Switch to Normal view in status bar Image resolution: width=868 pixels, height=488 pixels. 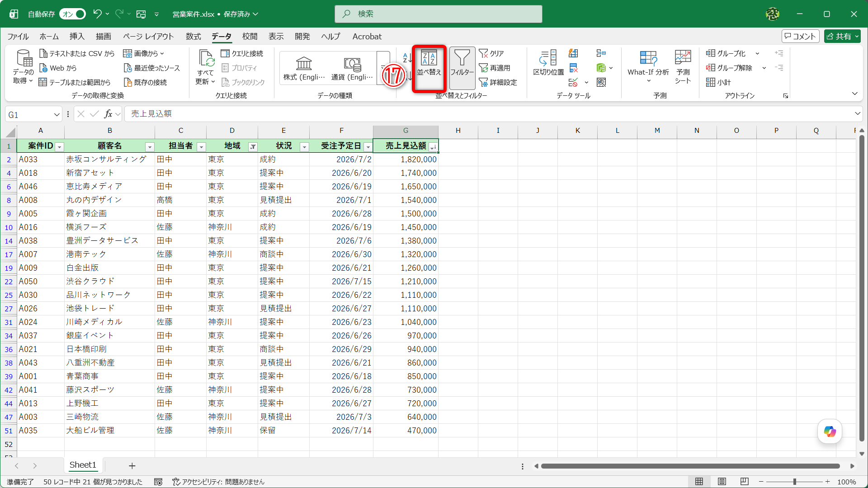tap(699, 482)
